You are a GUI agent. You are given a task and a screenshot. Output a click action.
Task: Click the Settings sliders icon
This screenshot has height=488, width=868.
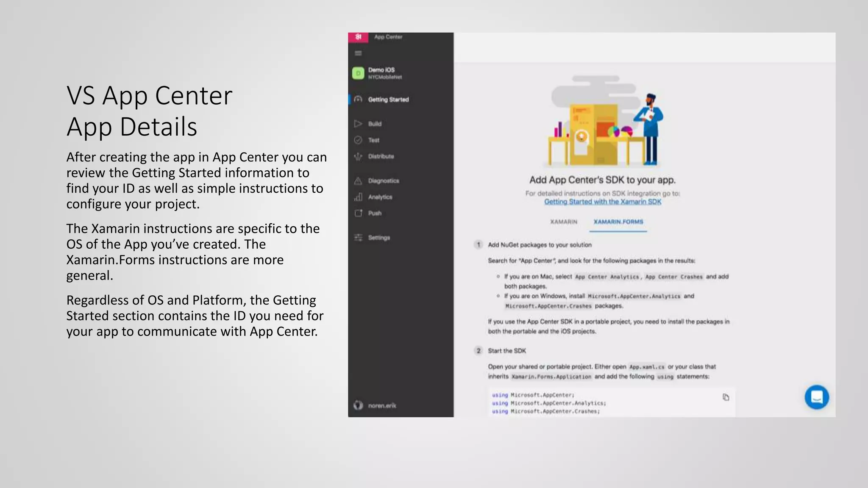point(358,238)
